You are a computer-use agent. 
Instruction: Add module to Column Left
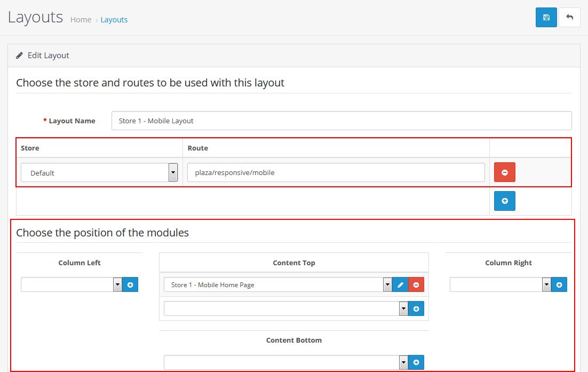(130, 284)
